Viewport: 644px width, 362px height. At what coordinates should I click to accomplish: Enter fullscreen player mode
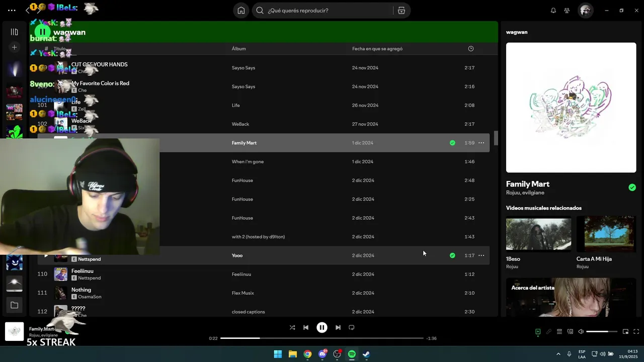pyautogui.click(x=636, y=332)
